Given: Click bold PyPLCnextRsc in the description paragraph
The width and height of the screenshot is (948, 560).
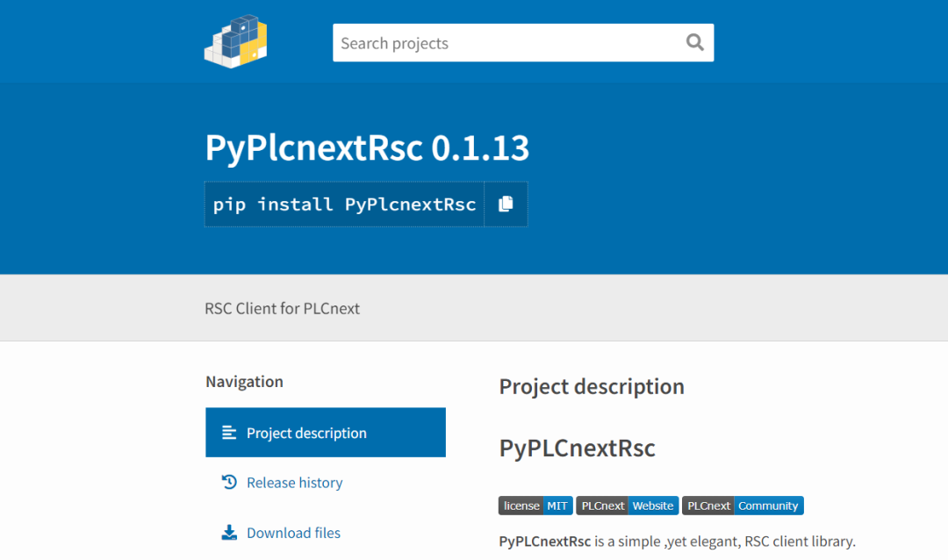Looking at the screenshot, I should (x=544, y=542).
